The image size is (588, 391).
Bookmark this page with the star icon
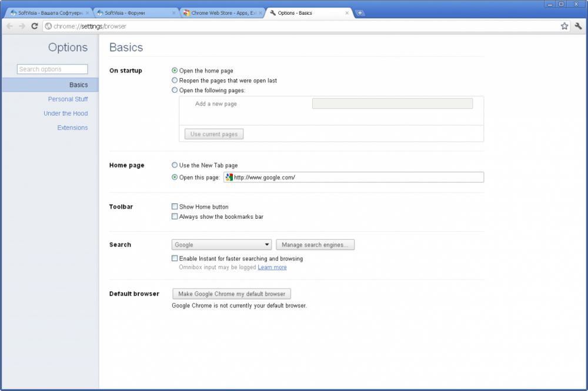[x=564, y=26]
